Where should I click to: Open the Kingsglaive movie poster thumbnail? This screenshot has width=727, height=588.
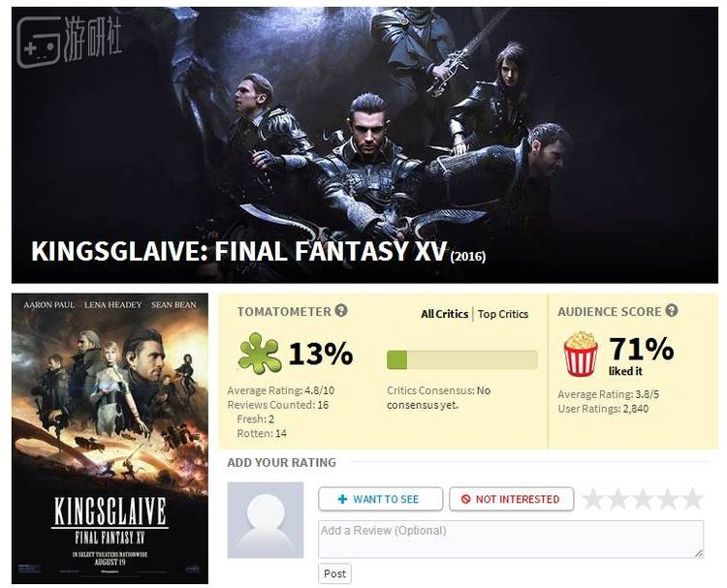click(x=110, y=439)
